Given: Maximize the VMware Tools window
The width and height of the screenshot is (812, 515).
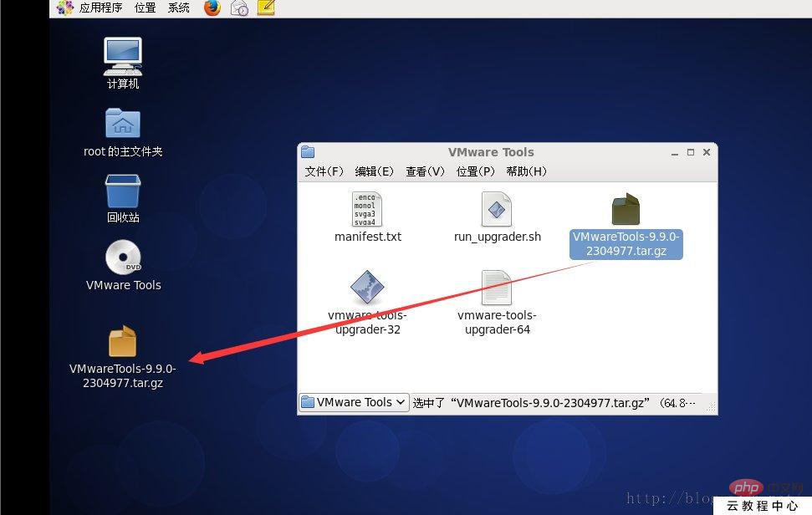Looking at the screenshot, I should pyautogui.click(x=690, y=152).
